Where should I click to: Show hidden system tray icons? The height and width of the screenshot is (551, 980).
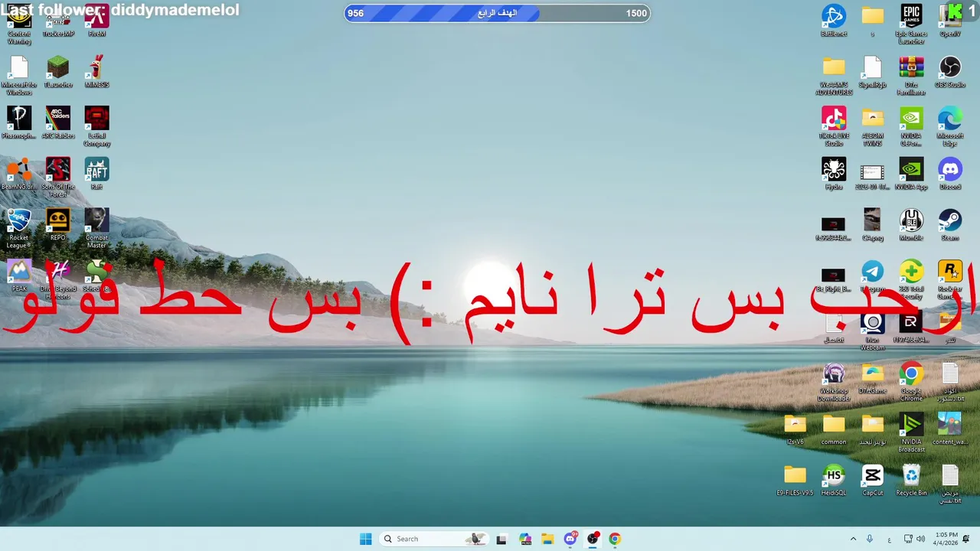(x=853, y=539)
